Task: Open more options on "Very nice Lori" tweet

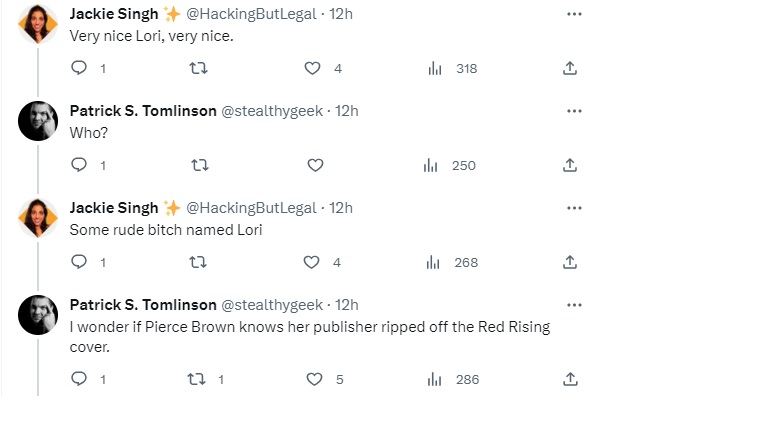Action: click(x=574, y=14)
